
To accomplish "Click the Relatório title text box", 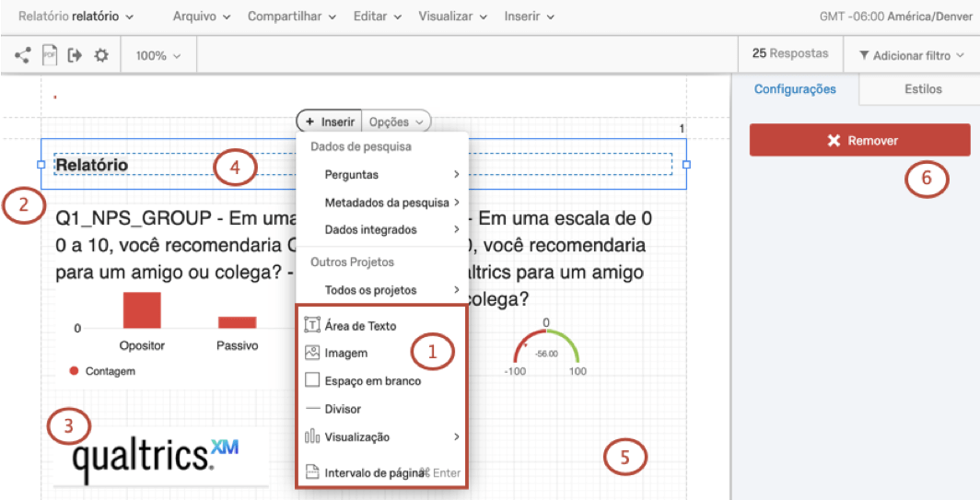I will click(363, 165).
